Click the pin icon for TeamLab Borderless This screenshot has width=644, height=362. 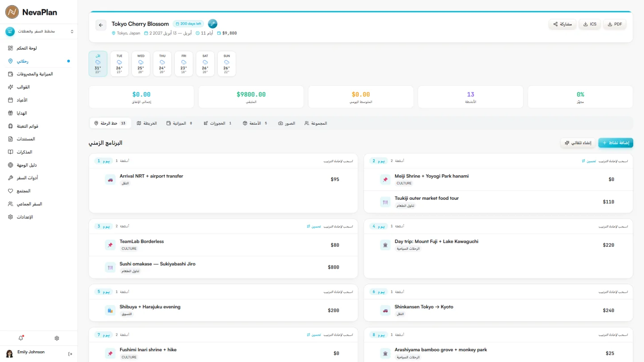click(x=110, y=245)
